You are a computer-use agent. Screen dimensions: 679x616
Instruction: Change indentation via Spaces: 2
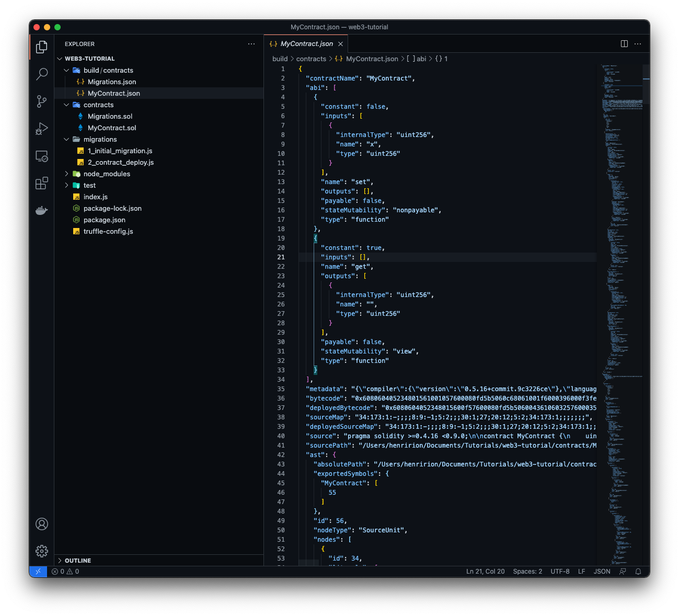(527, 572)
